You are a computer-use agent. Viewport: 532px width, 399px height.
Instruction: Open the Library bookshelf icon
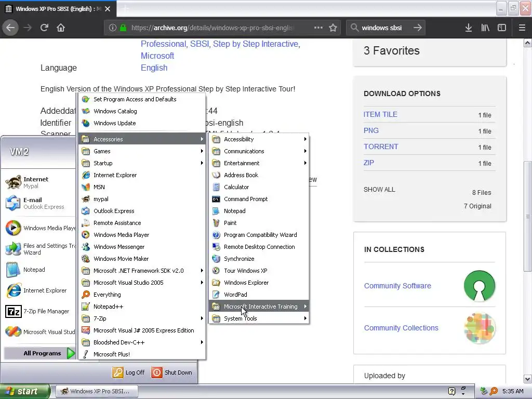485,28
